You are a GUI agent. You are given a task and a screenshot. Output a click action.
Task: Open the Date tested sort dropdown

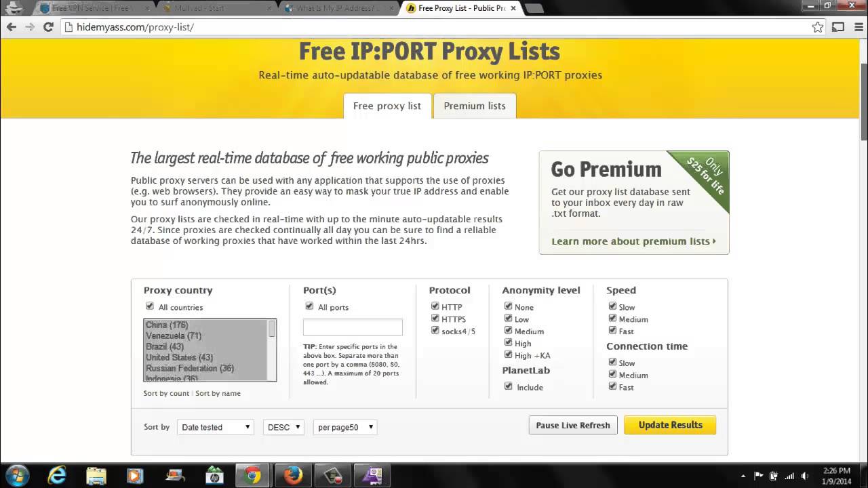216,427
